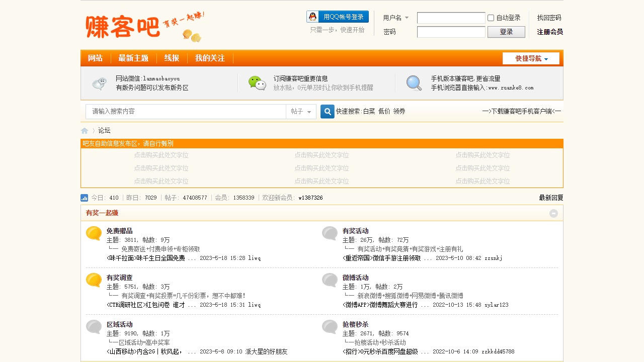Click the home icon in breadcrumb
644x362 pixels.
pyautogui.click(x=85, y=131)
